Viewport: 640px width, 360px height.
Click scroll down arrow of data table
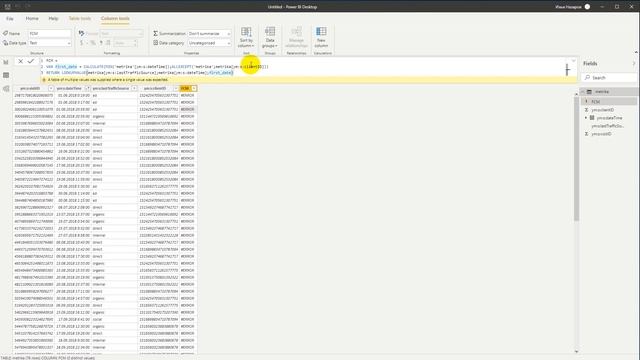pyautogui.click(x=576, y=351)
